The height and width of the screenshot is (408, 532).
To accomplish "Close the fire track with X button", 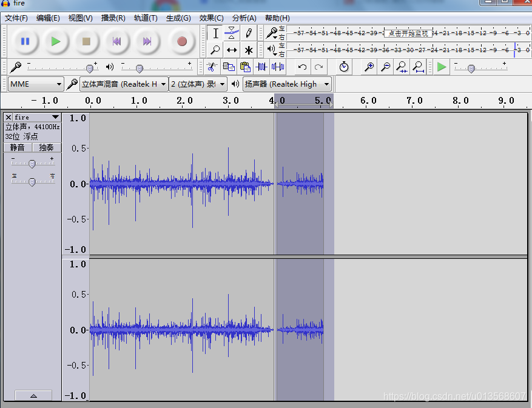I will [x=8, y=118].
